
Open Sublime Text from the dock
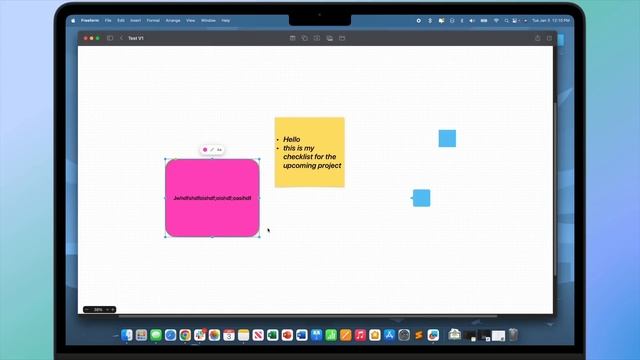point(418,335)
